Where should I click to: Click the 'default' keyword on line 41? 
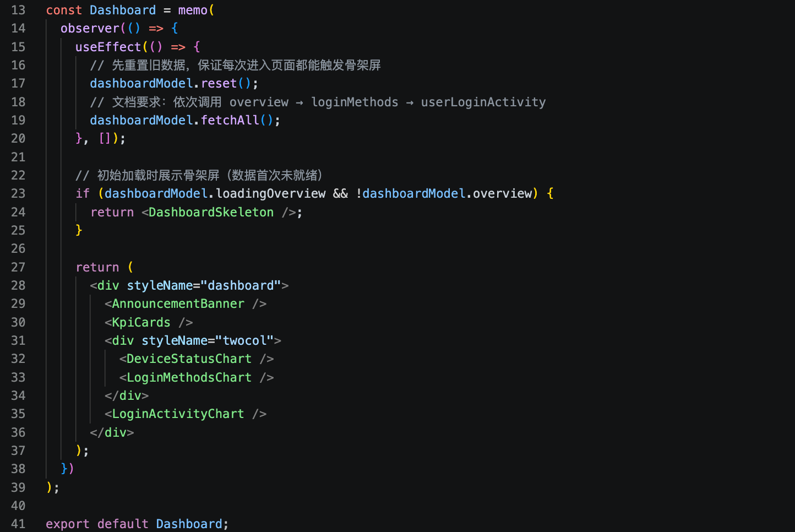point(123,524)
